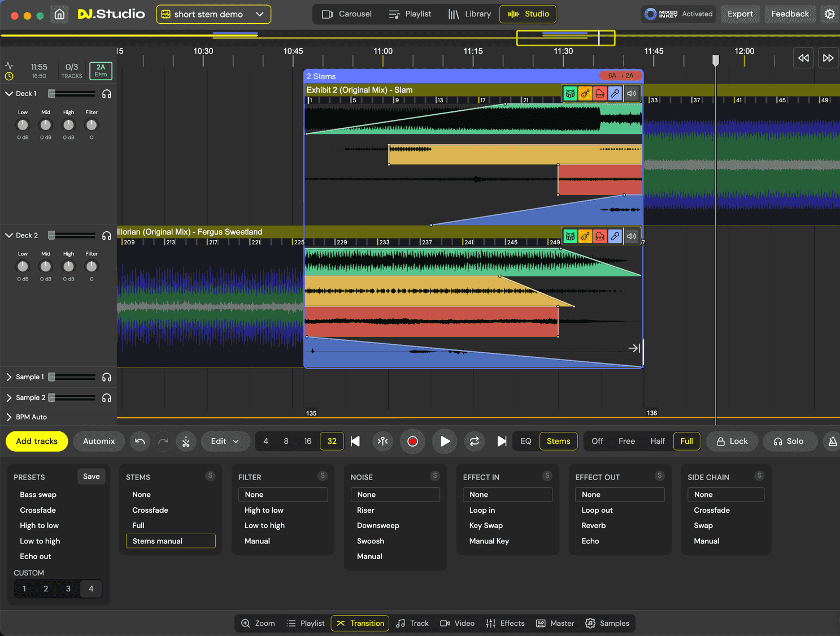840x636 pixels.
Task: Collapse the Deck 1 section
Action: click(x=8, y=93)
